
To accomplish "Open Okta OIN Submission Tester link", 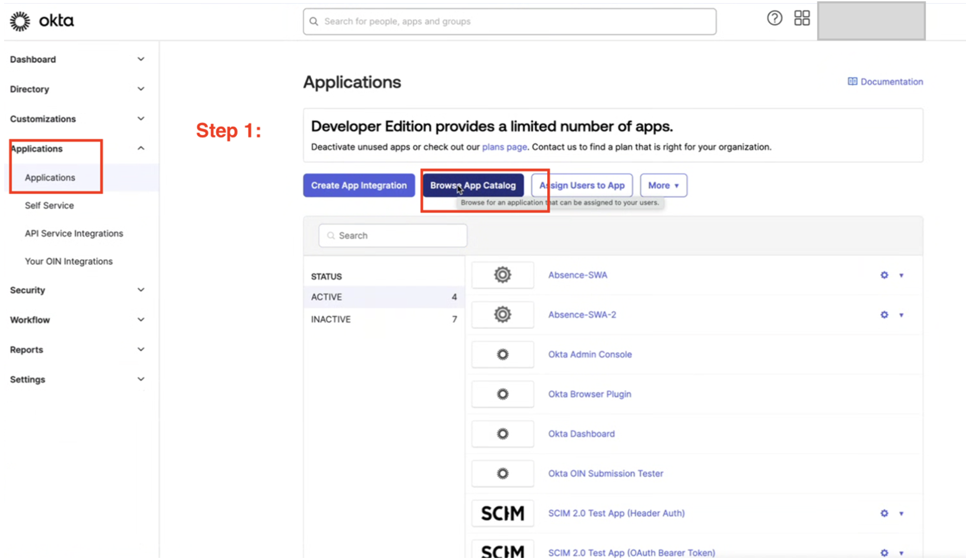I will (605, 474).
